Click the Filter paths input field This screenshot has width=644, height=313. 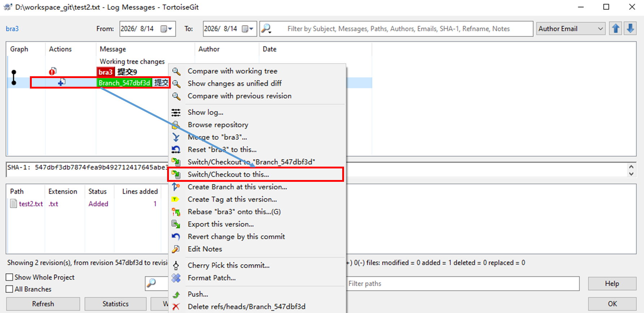point(463,284)
